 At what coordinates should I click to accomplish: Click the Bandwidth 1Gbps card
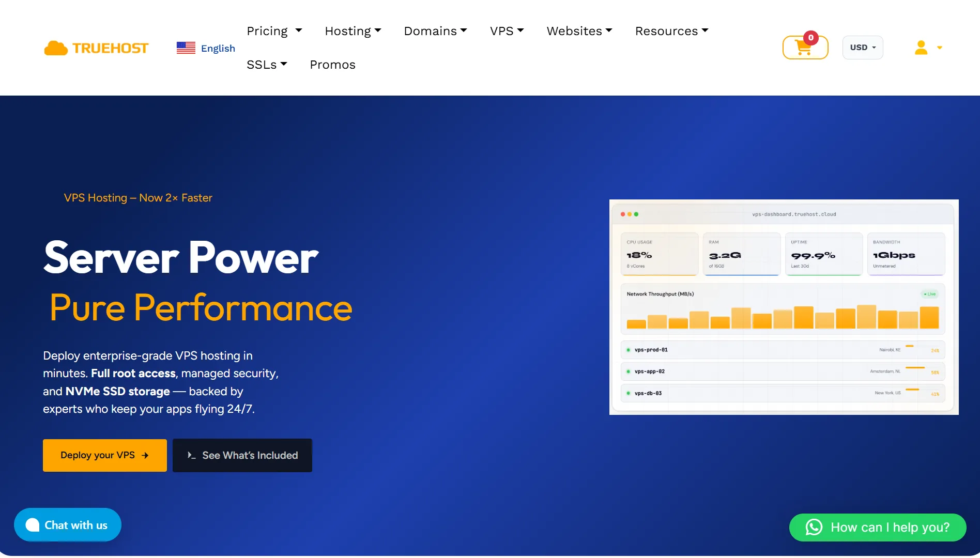[906, 254]
